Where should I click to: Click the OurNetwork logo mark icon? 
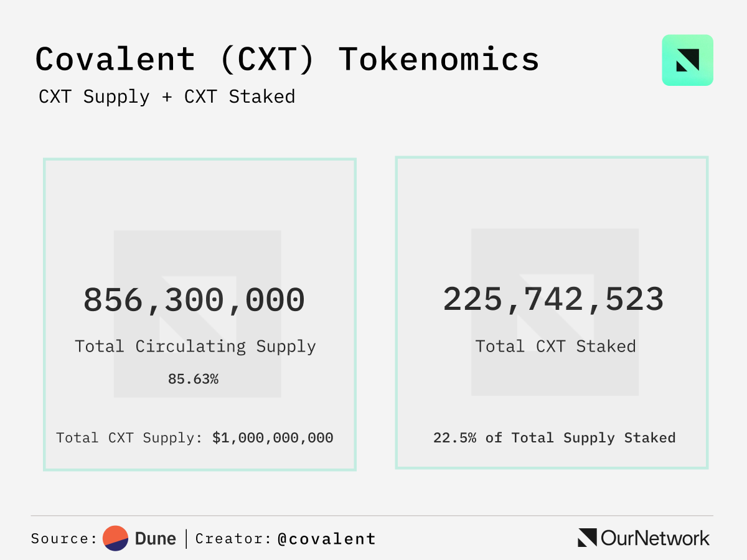587,538
